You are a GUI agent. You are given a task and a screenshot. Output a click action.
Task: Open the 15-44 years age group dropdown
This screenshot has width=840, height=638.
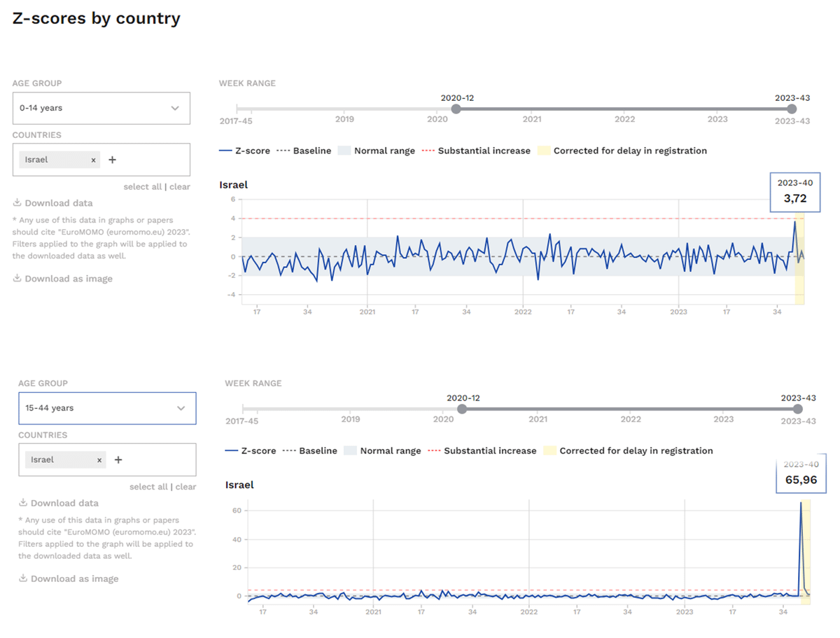106,408
